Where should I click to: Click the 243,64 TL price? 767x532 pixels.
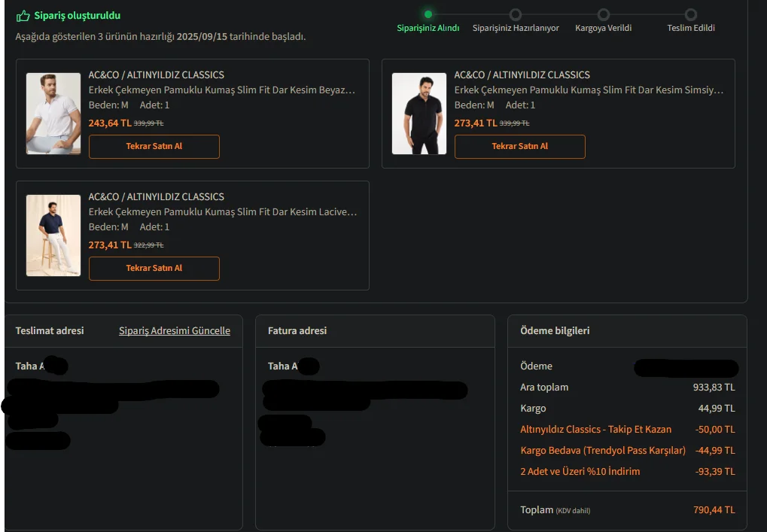(110, 123)
